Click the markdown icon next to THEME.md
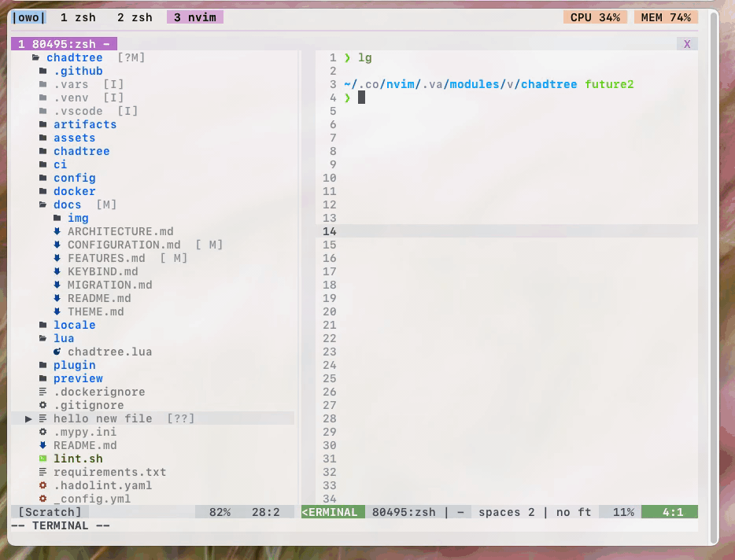Viewport: 735px width, 560px height. [57, 311]
